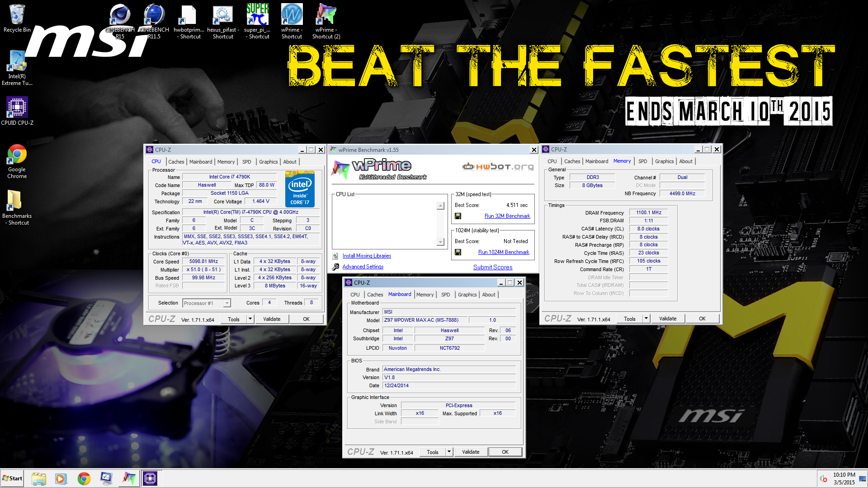Switch to Caches tab in left CPU-Z
This screenshot has height=488, width=868.
(176, 162)
